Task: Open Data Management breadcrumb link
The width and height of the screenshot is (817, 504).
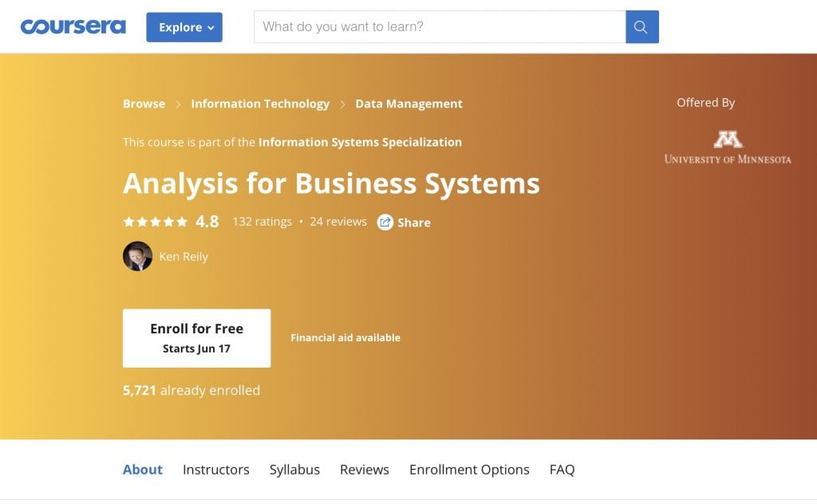Action: (x=409, y=104)
